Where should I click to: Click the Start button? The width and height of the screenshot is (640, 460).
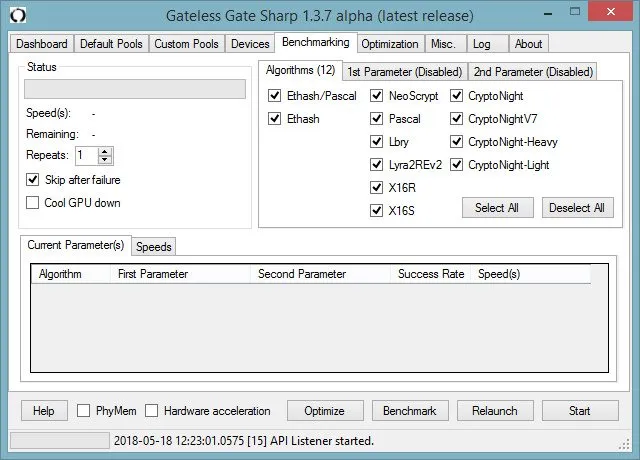pos(580,411)
